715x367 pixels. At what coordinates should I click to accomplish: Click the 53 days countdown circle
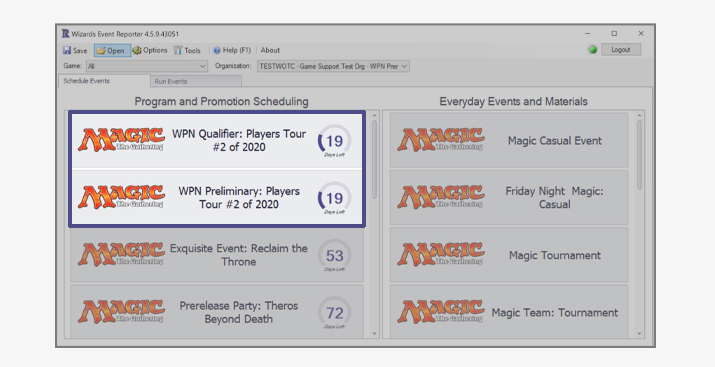click(x=334, y=255)
